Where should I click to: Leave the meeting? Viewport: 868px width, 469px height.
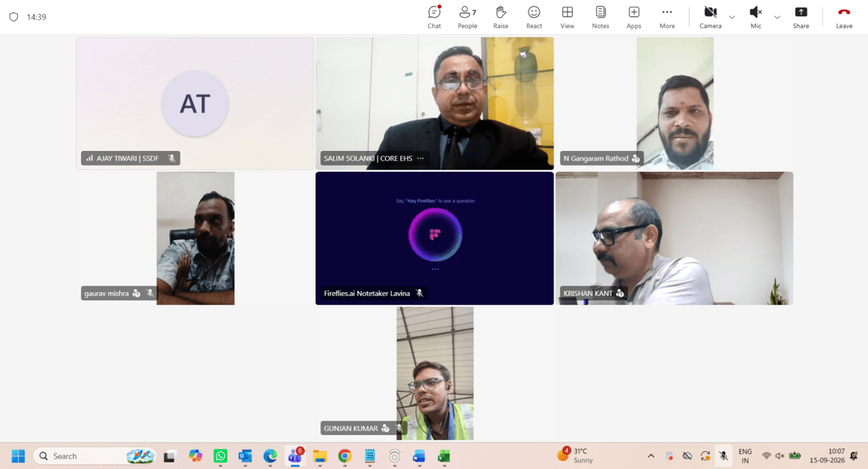(x=843, y=17)
